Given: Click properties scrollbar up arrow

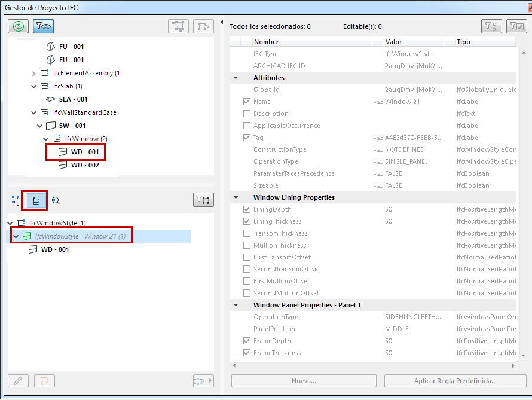Looking at the screenshot, I should coord(524,53).
